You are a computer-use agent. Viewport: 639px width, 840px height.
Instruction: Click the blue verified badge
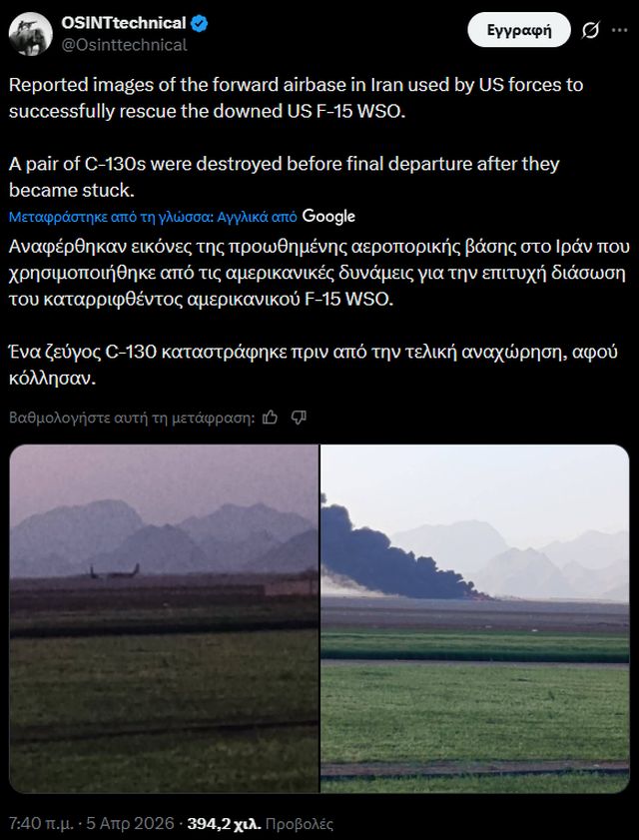[200, 24]
